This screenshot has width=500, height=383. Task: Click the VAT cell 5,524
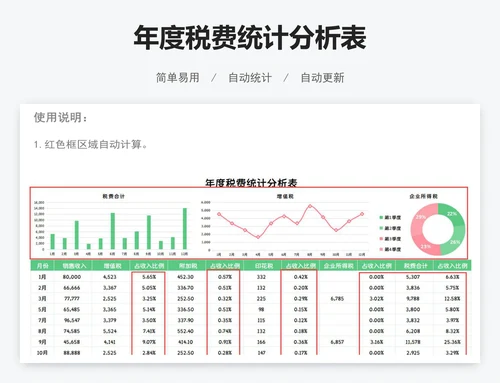coord(110,331)
